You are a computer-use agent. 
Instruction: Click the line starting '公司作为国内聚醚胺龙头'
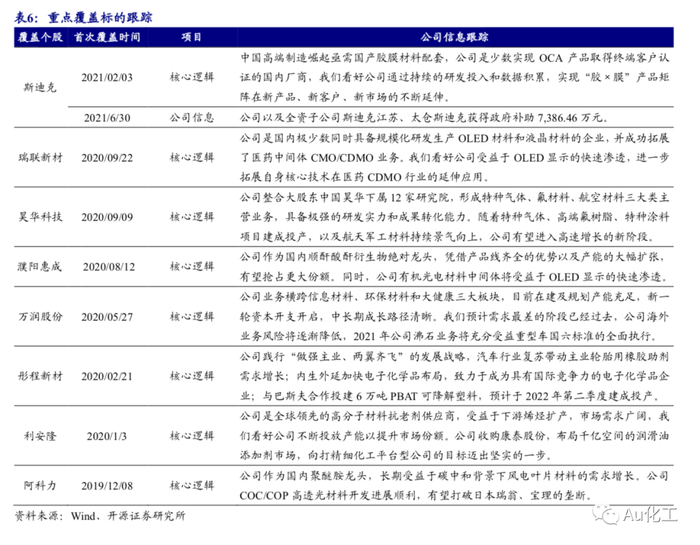click(454, 476)
